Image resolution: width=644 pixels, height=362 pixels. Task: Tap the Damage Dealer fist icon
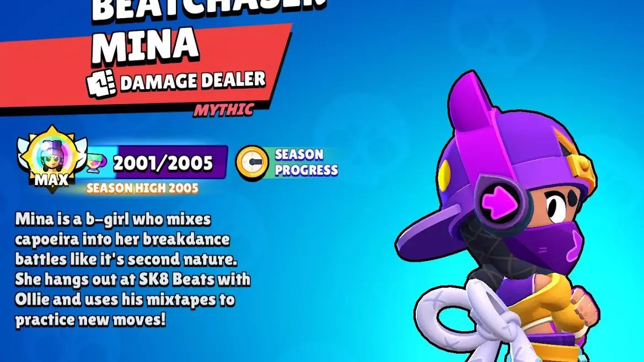[100, 83]
